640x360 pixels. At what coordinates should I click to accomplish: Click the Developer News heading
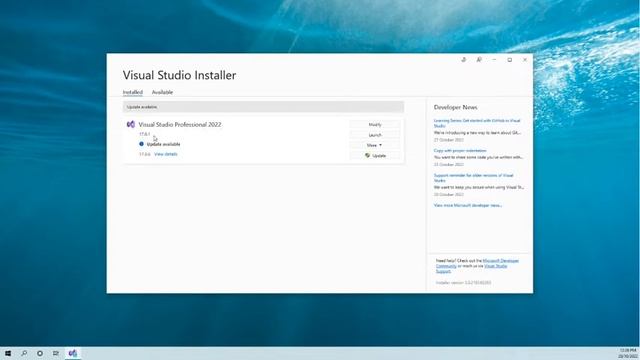455,107
